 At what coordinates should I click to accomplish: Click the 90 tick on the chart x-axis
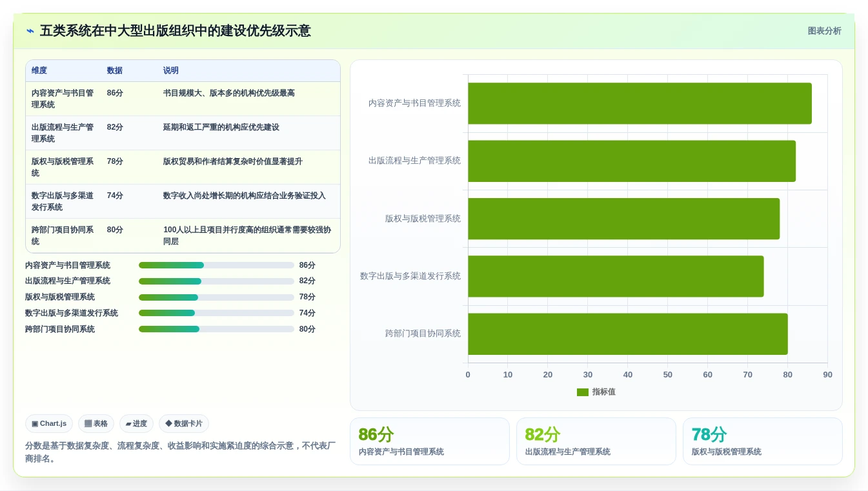[827, 375]
